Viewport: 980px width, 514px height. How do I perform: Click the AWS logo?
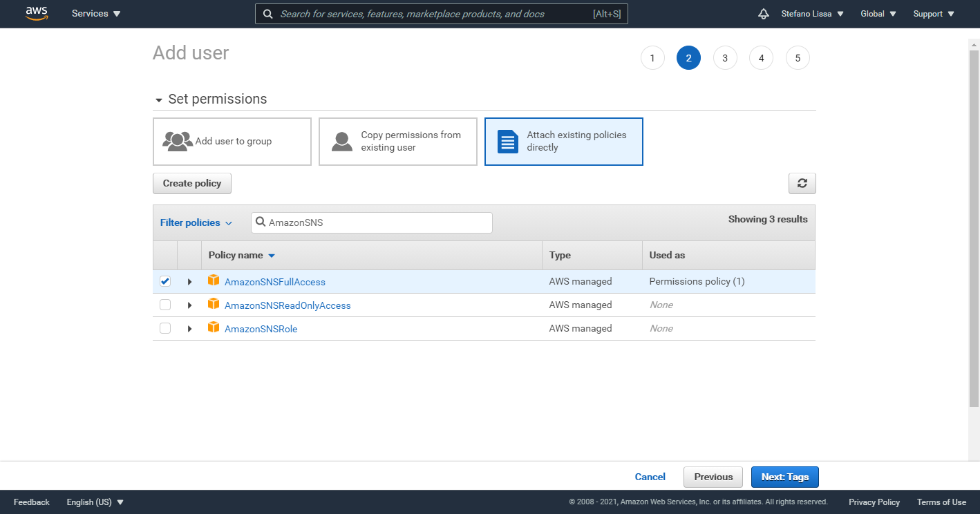37,14
